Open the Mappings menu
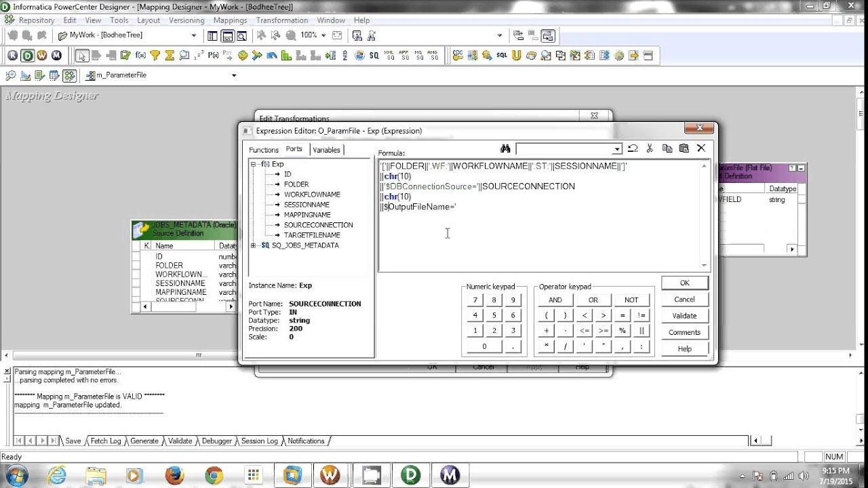868x488 pixels. tap(230, 20)
